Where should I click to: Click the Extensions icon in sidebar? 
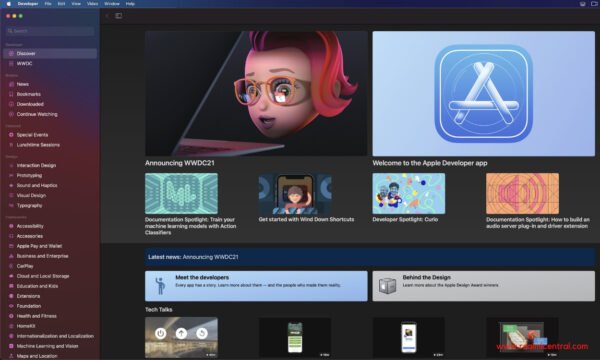click(11, 296)
